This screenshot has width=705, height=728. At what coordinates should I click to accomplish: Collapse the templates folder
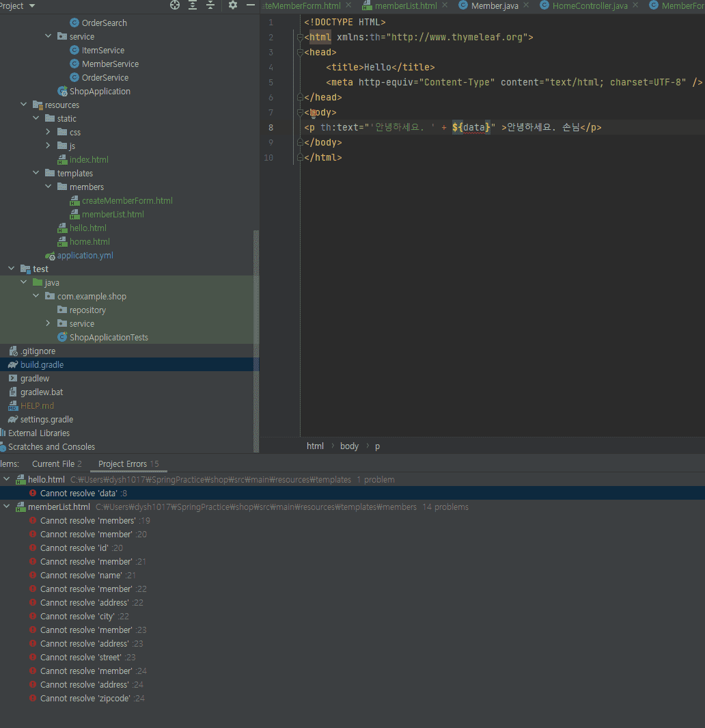[x=36, y=173]
